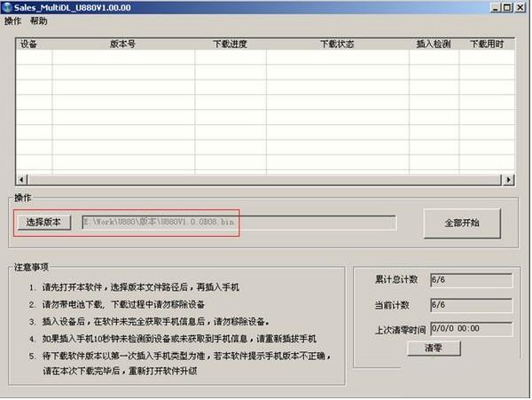This screenshot has height=400, width=532.
Task: Click note 5 about 待下载软件版本
Action: (180, 363)
